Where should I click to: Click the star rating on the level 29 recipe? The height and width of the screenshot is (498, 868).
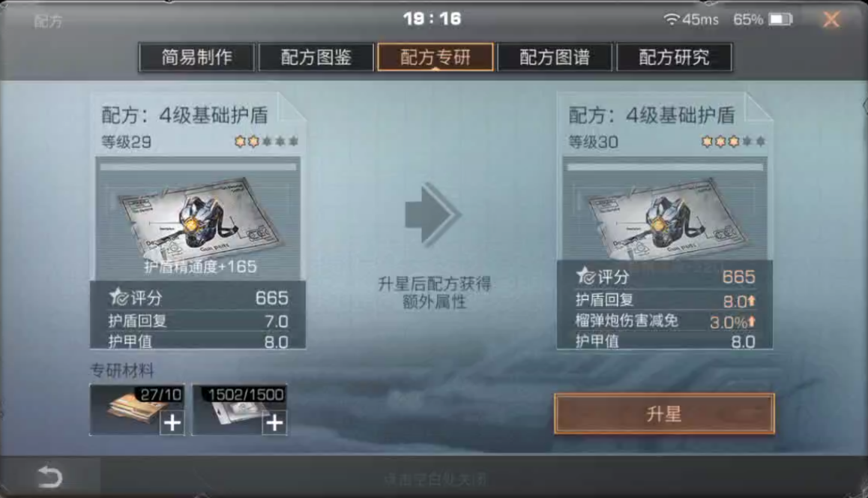pyautogui.click(x=267, y=142)
